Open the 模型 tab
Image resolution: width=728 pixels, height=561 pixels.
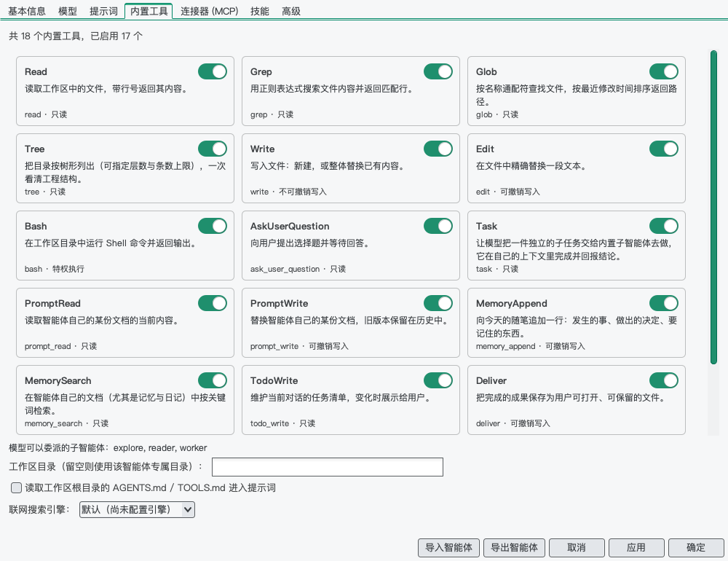[67, 11]
